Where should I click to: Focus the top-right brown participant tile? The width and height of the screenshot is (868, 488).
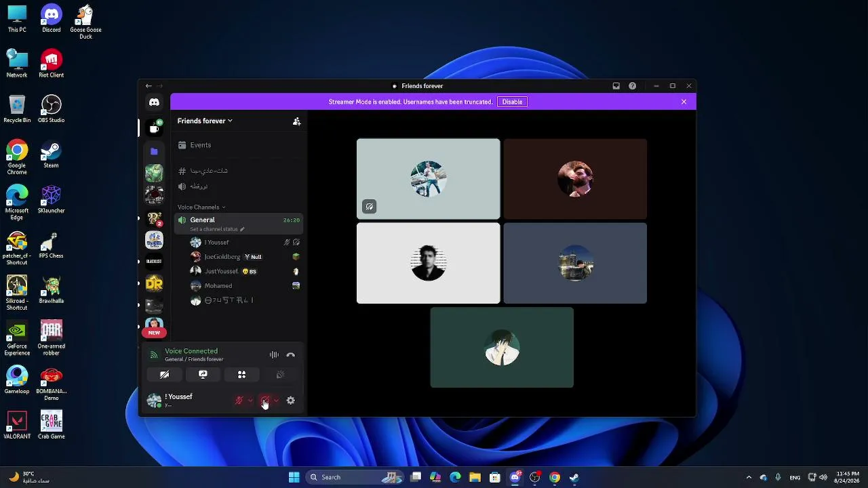[x=575, y=179]
